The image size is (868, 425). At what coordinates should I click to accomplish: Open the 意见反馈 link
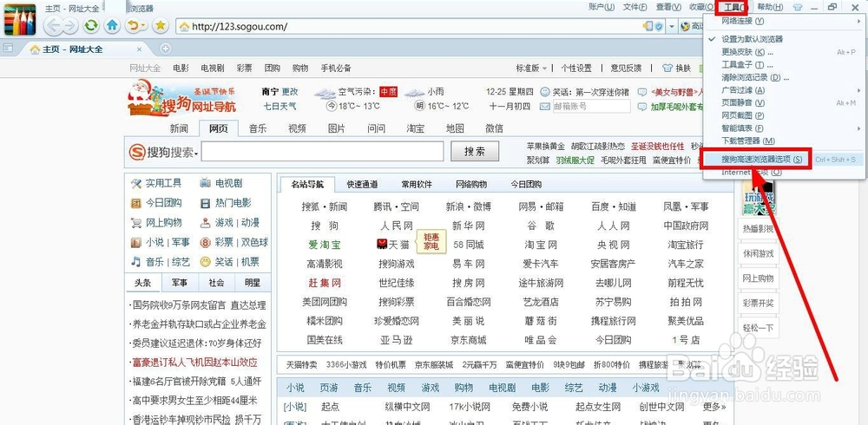[626, 68]
